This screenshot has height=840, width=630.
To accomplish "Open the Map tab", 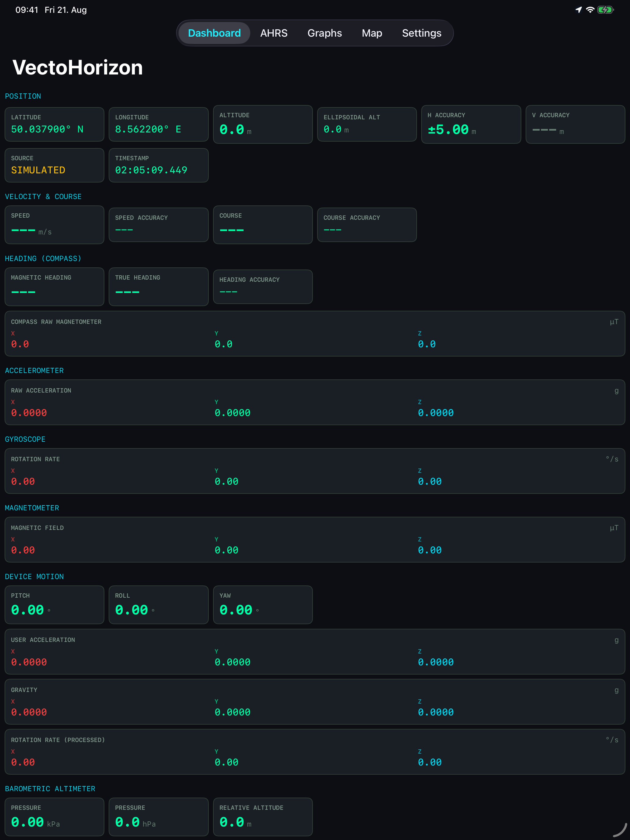I will point(372,33).
